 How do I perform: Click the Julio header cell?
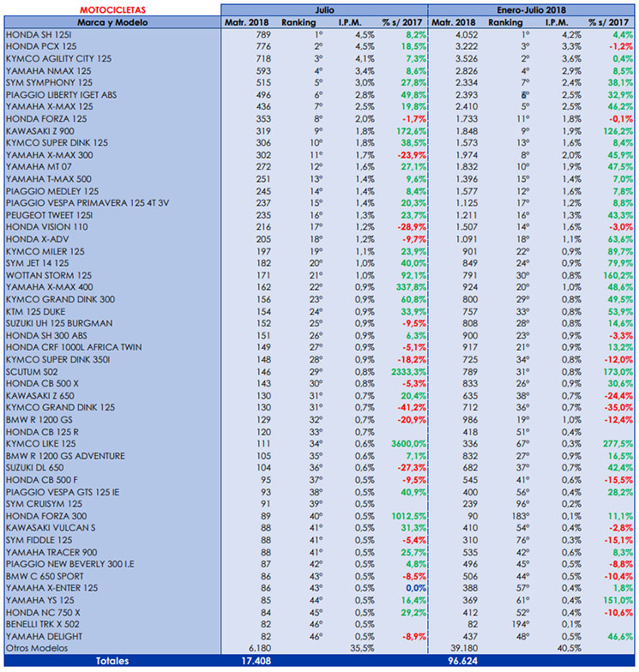point(324,10)
